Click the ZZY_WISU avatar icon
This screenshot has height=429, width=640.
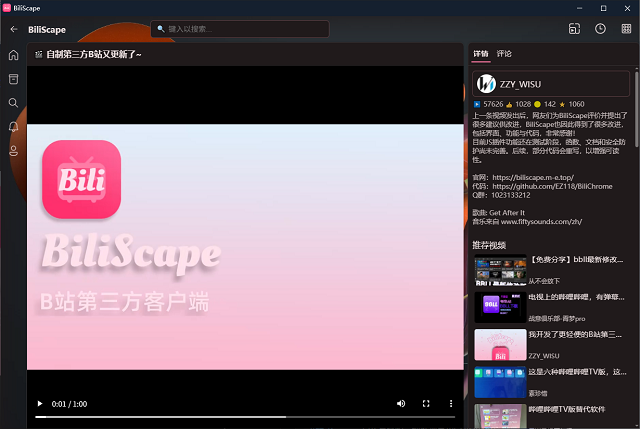[x=487, y=84]
